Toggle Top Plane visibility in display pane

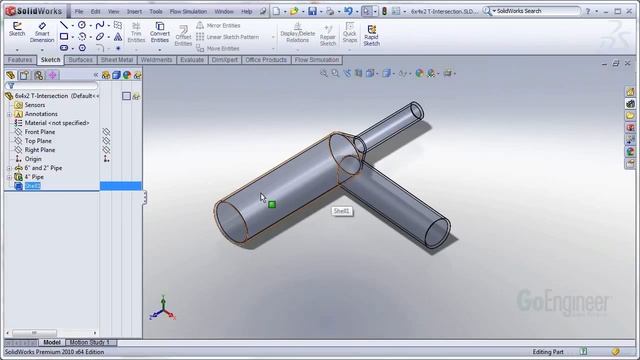click(106, 141)
